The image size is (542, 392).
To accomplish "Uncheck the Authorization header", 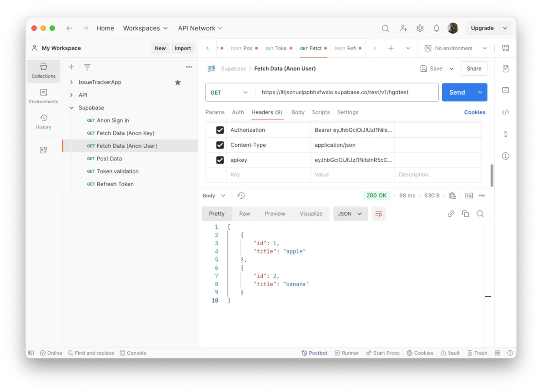I will [x=220, y=130].
